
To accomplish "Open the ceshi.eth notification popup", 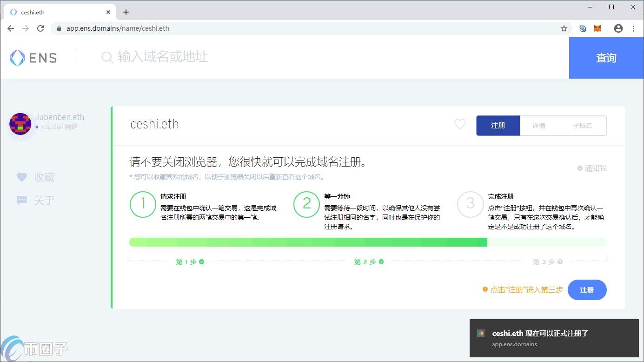I will click(x=554, y=338).
